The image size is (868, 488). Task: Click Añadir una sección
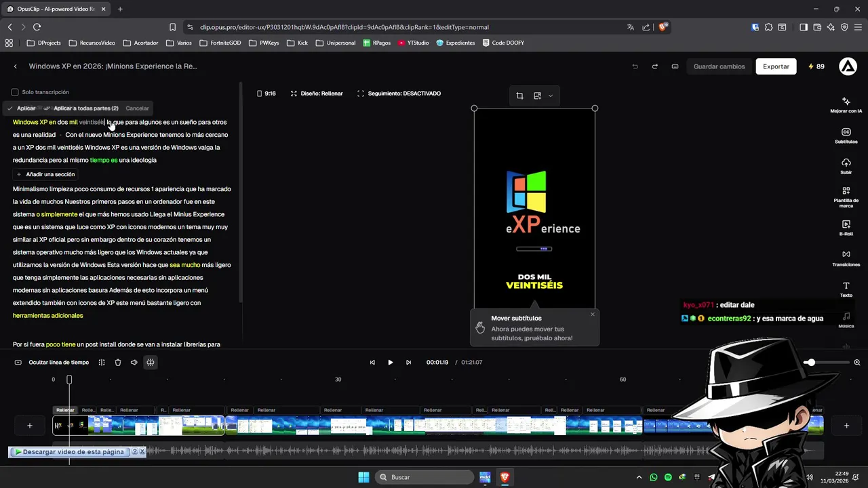[x=46, y=174]
